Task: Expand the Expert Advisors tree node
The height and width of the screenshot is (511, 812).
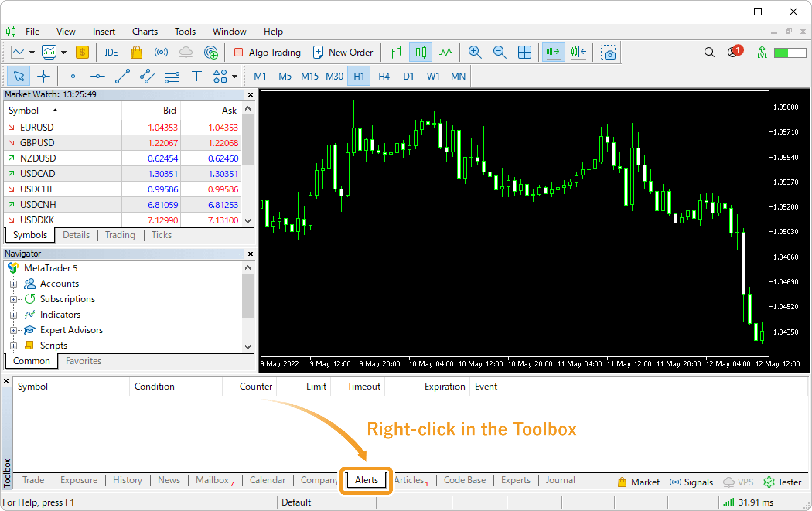Action: click(14, 330)
